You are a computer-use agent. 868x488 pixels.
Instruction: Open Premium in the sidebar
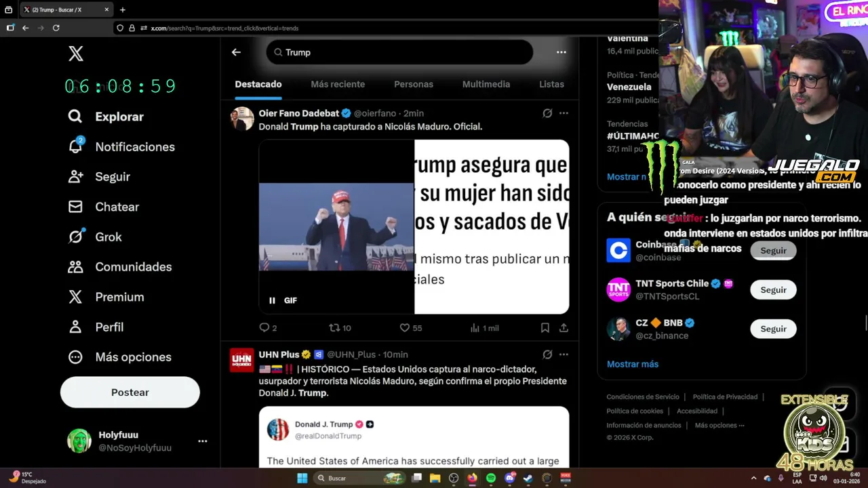(x=106, y=297)
